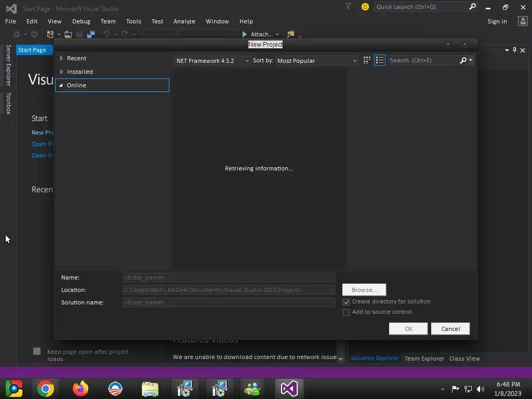
Task: Click the Action Center flag tray icon
Action: 455,389
